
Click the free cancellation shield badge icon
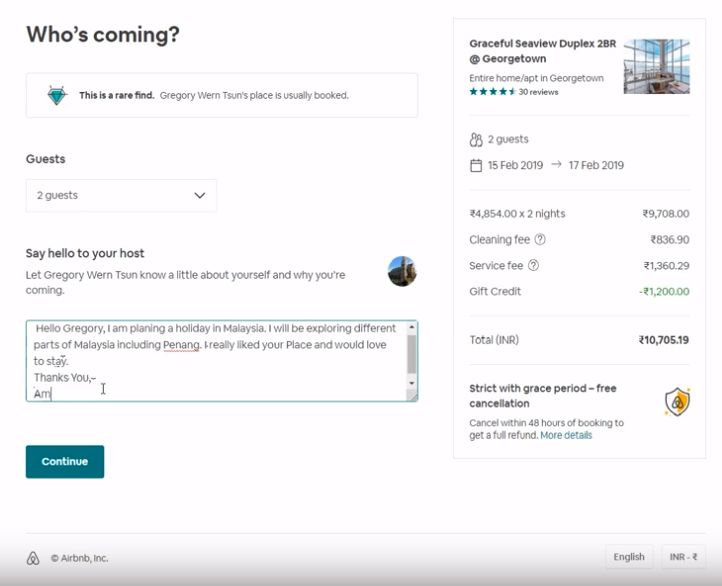(x=677, y=402)
